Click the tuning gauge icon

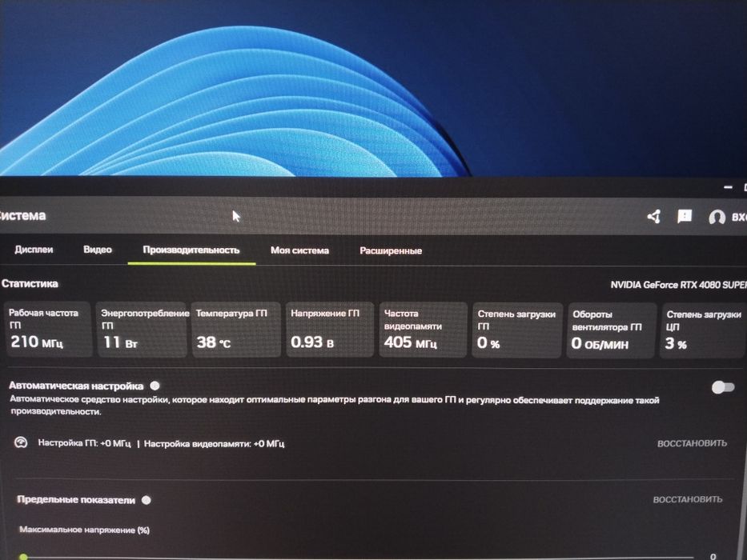pyautogui.click(x=21, y=442)
